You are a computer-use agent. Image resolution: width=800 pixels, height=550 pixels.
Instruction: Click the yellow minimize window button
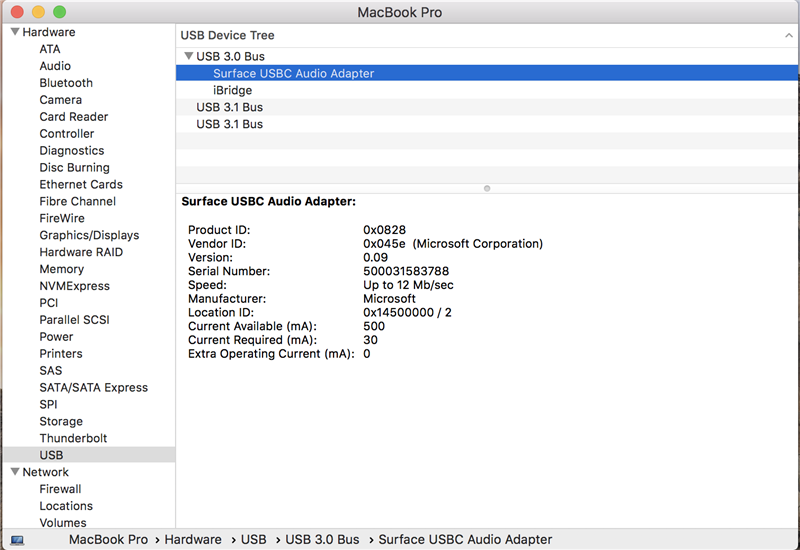[38, 11]
